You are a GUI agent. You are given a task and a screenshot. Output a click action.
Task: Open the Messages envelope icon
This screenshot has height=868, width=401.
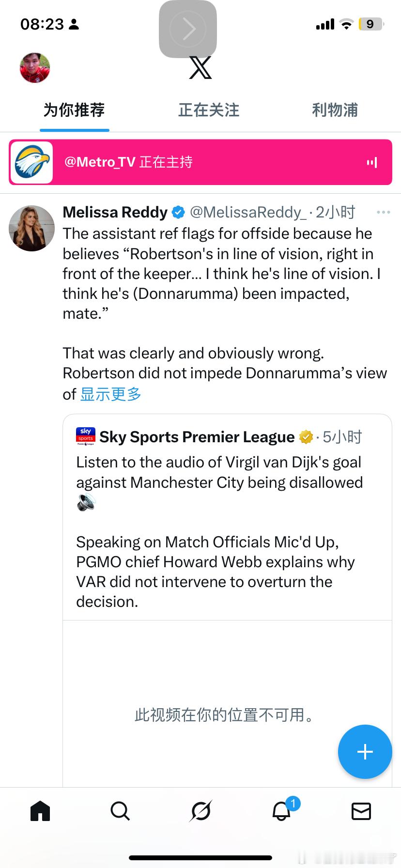coord(361,810)
